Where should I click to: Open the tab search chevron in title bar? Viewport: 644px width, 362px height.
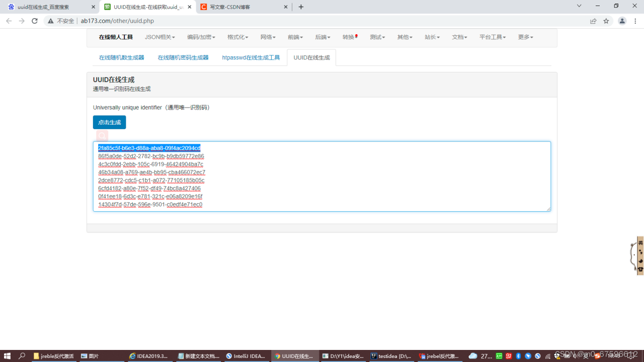[x=579, y=6]
